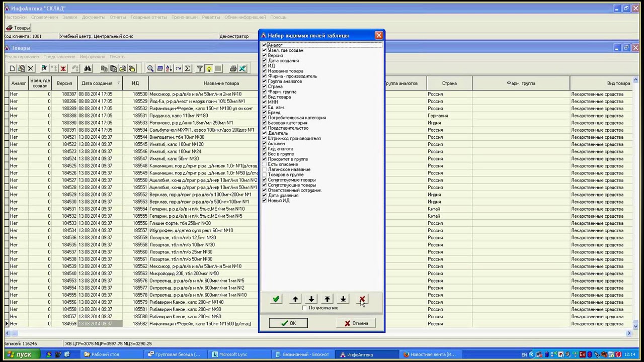Click the Фарм. группа column header
This screenshot has width=644, height=362.
coord(521,83)
